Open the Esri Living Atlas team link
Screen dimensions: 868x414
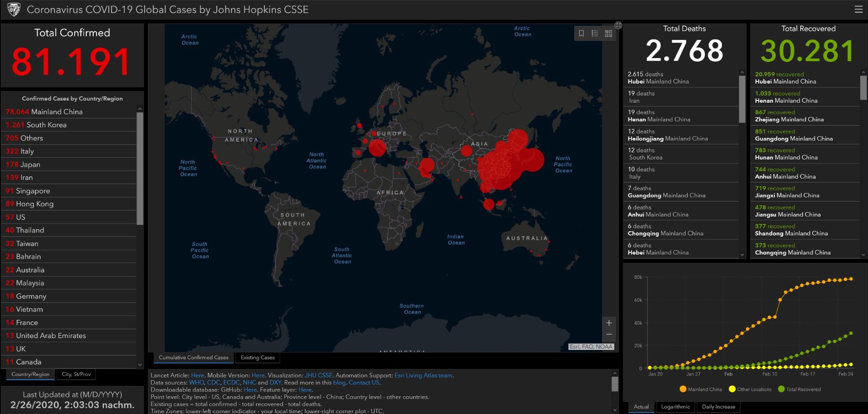click(x=423, y=375)
